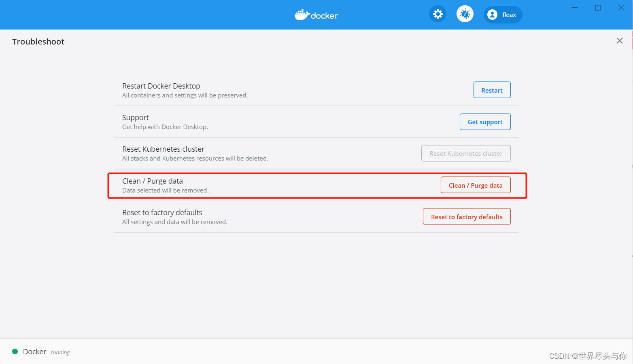Open Get support for Docker Desktop
The image size is (633, 364).
(485, 122)
